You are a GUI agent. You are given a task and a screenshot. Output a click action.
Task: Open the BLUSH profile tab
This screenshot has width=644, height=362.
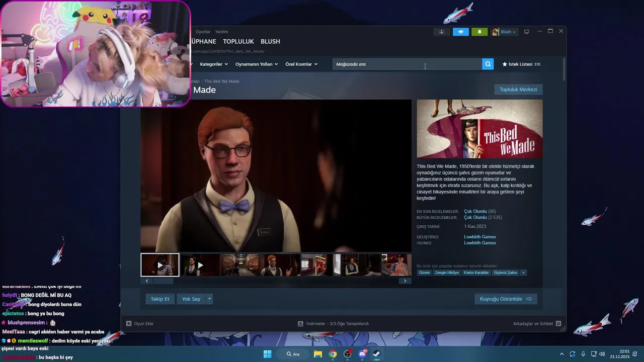point(270,41)
